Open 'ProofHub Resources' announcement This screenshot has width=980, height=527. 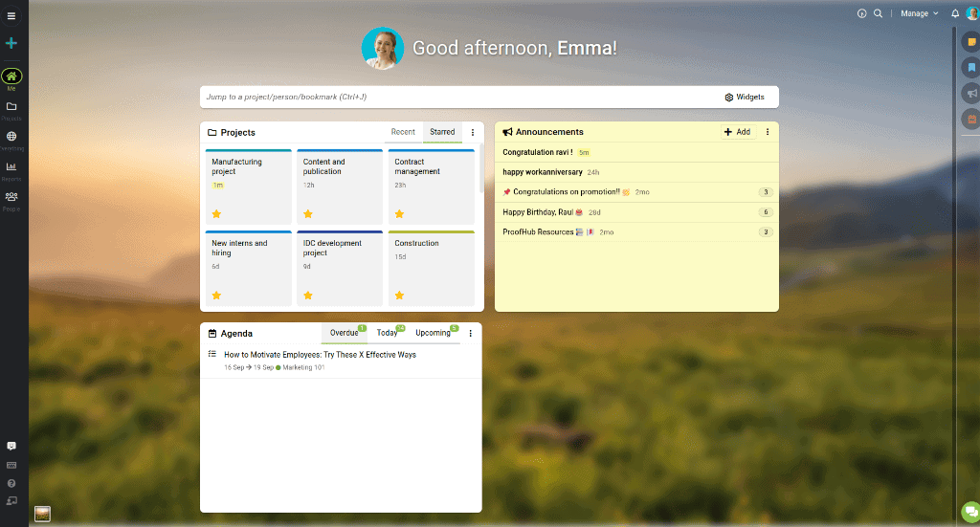click(x=538, y=232)
